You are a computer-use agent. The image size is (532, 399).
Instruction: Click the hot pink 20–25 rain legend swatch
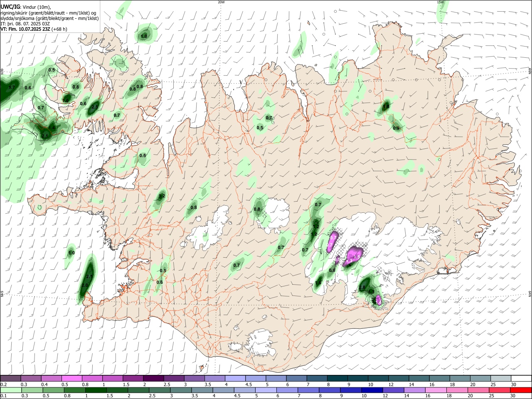478,390
